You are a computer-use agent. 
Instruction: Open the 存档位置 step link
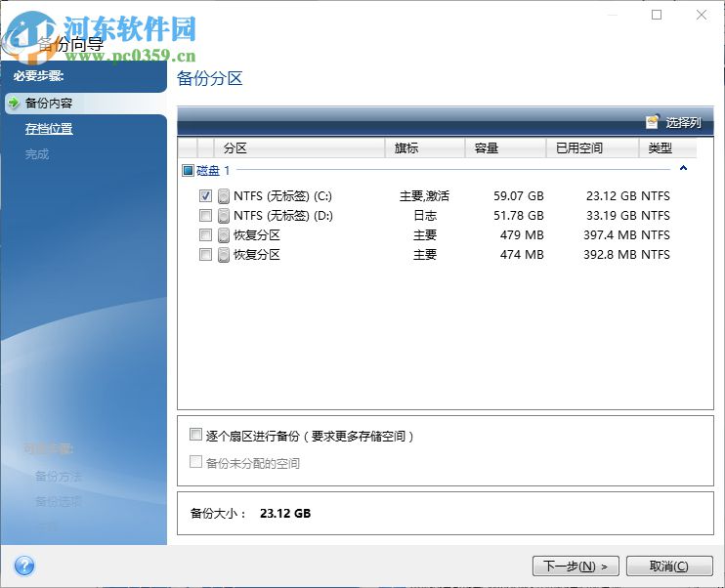49,129
